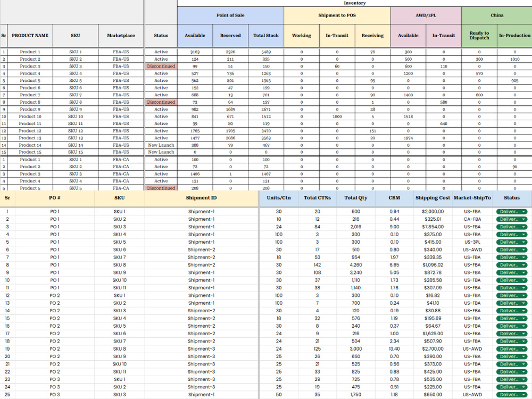The height and width of the screenshot is (399, 532).
Task: Open the Status dropdown for shipment row 24 ($225.00)
Action: click(512, 387)
